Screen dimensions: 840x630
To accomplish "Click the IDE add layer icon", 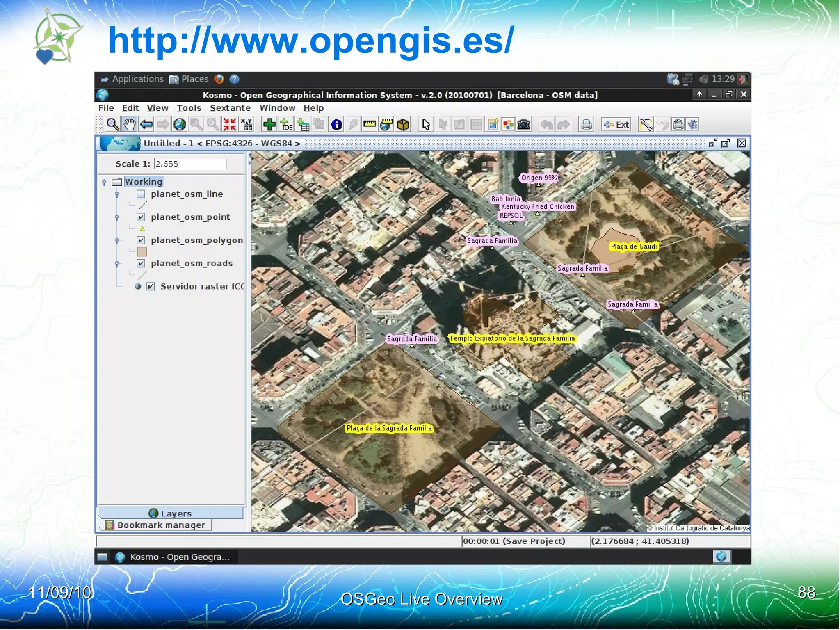I will [x=286, y=124].
